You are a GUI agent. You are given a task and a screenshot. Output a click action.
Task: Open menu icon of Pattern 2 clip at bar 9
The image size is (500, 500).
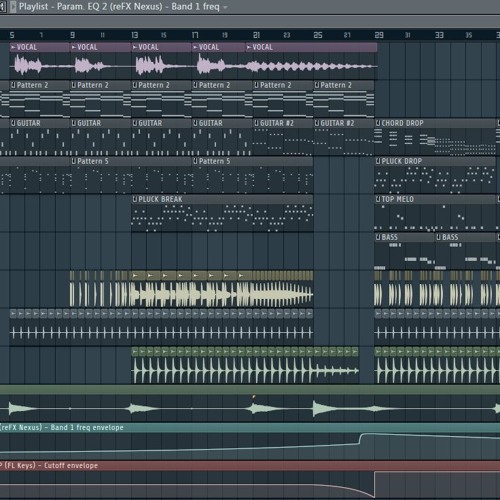click(x=74, y=85)
